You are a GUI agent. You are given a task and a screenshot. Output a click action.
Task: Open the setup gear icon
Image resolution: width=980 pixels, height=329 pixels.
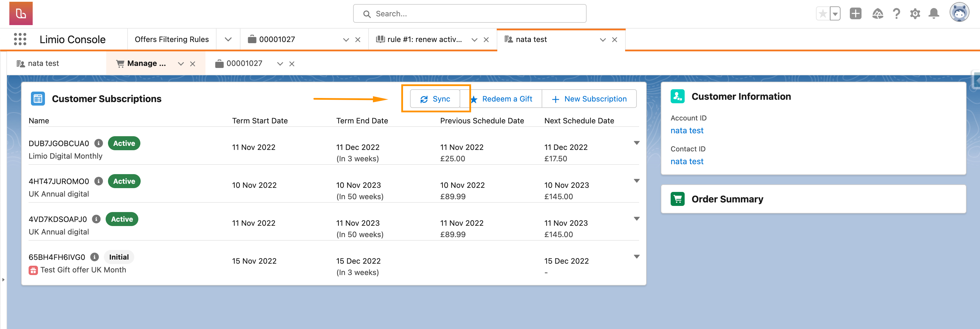[x=915, y=14]
